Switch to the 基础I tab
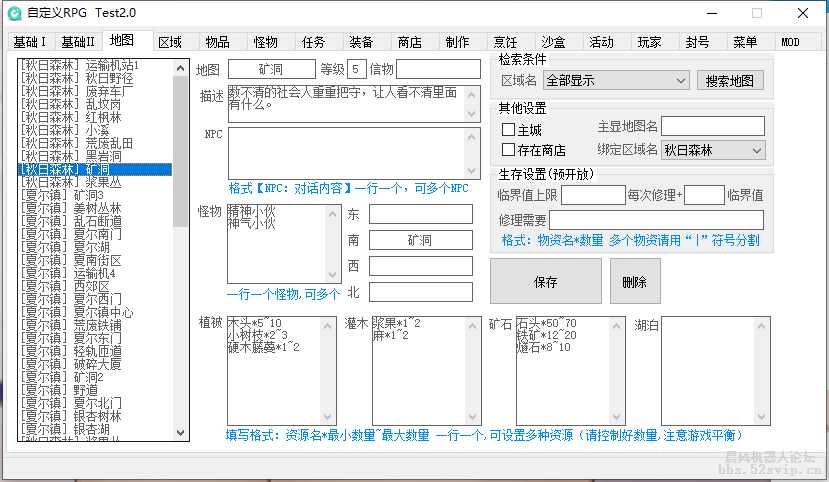The image size is (829, 482). point(30,42)
